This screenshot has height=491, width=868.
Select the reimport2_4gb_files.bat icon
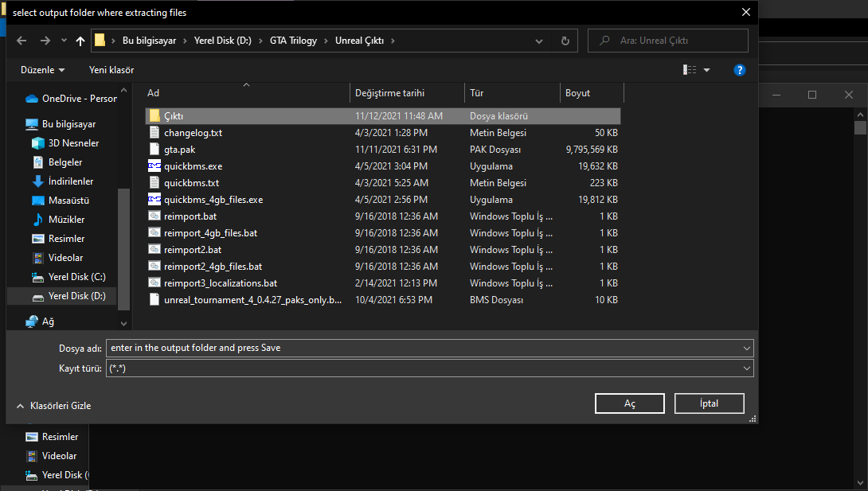[154, 266]
